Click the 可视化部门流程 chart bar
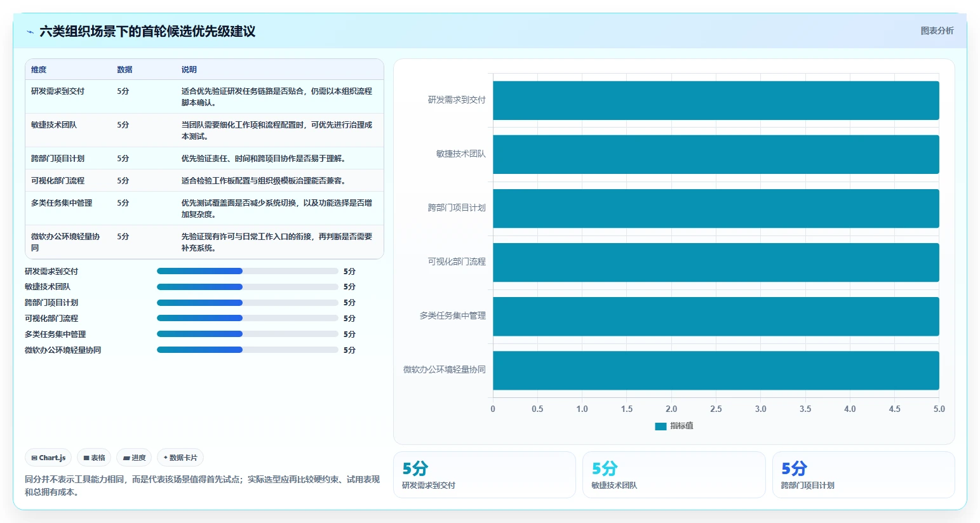Viewport: 980px width, 523px height. pos(716,262)
